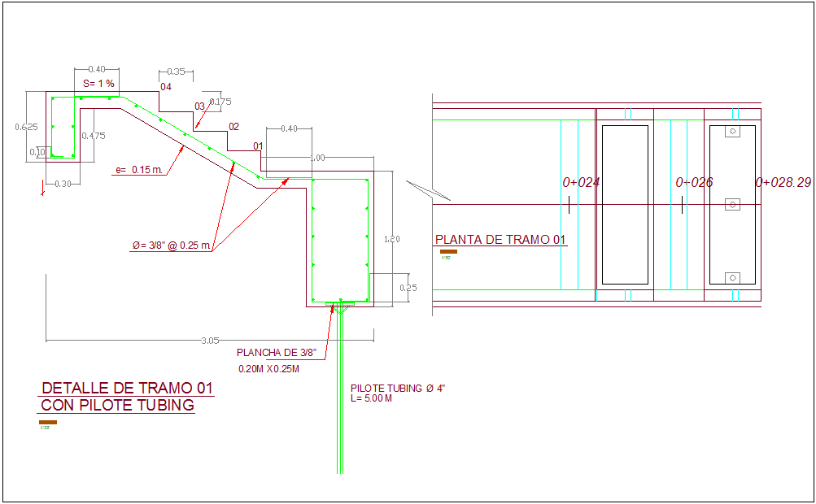Select the step label 03
This screenshot has width=816, height=504.
click(x=199, y=105)
